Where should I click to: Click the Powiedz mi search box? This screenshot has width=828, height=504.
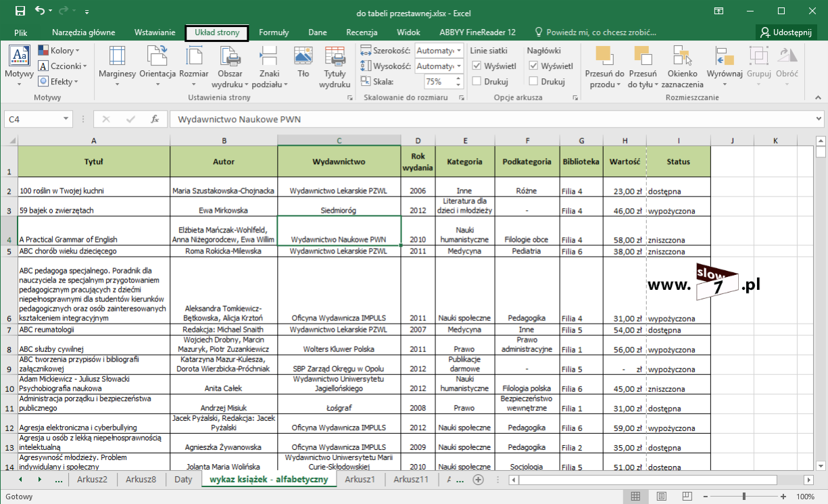pos(595,32)
